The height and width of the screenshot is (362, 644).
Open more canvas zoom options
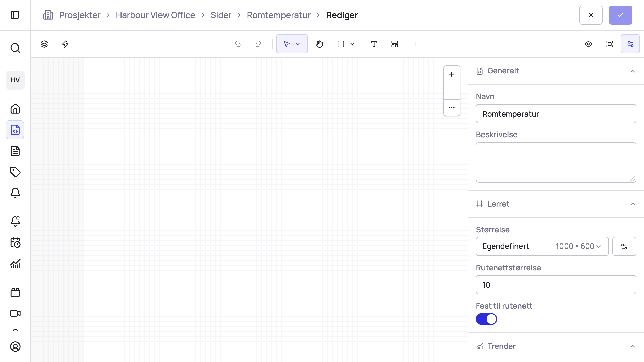(452, 107)
